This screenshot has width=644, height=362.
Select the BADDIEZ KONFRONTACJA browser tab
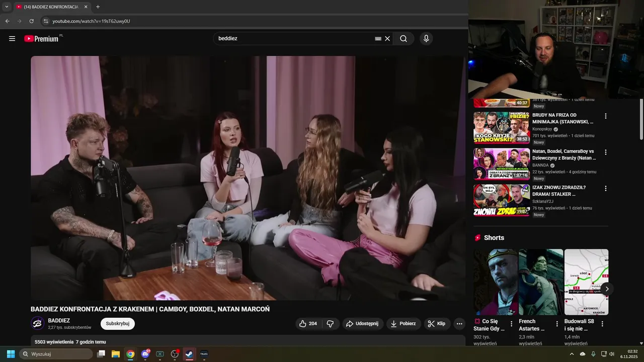(52, 7)
